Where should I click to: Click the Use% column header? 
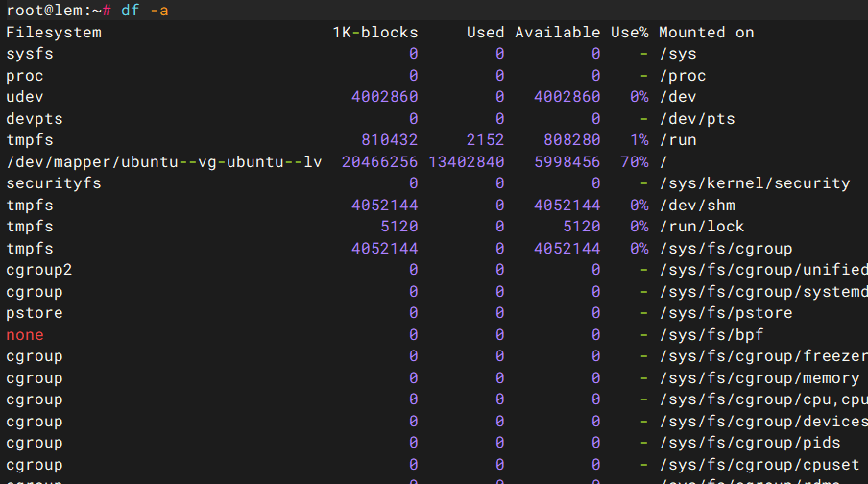click(630, 33)
